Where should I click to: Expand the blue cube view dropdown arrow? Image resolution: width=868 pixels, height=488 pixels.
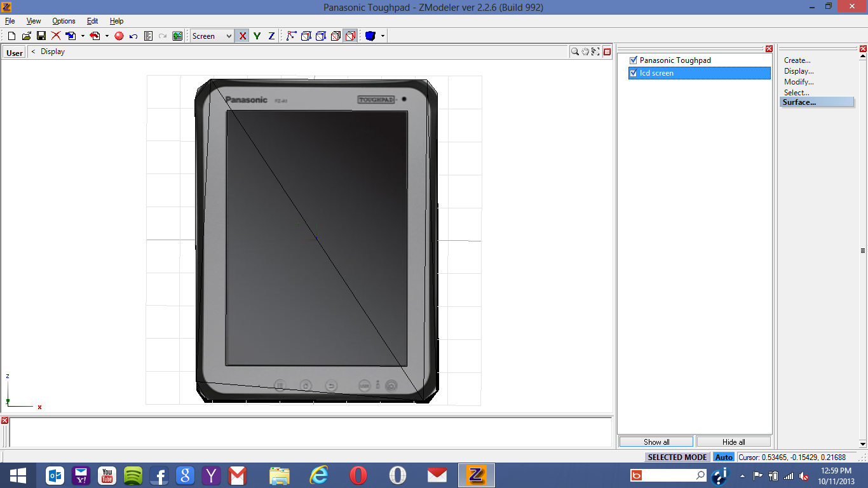[383, 36]
